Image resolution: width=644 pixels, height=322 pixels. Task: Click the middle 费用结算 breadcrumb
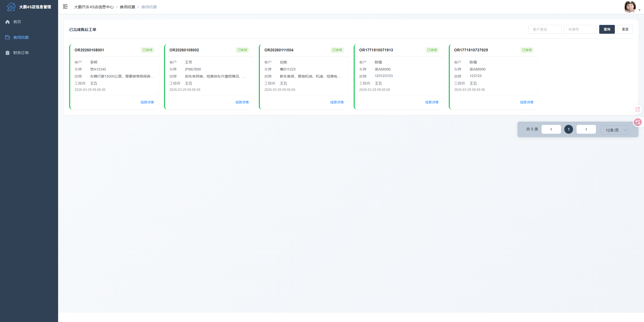(128, 7)
